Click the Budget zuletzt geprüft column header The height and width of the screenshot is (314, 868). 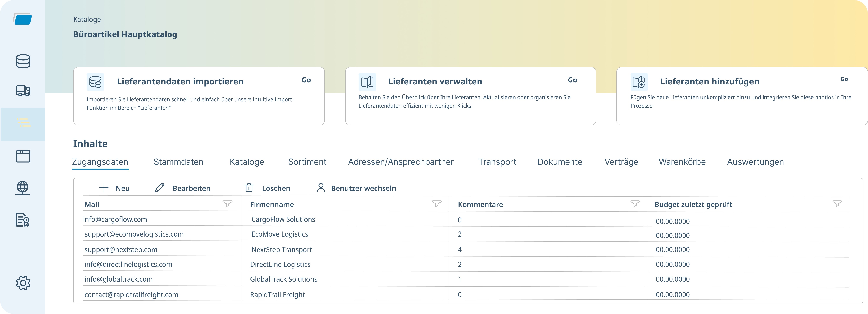coord(693,205)
